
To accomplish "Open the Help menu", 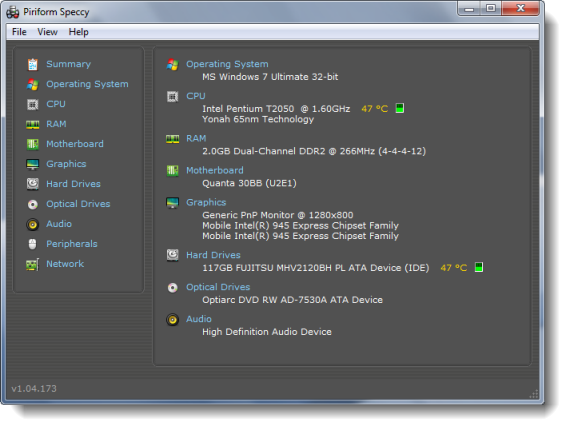I will pos(79,32).
